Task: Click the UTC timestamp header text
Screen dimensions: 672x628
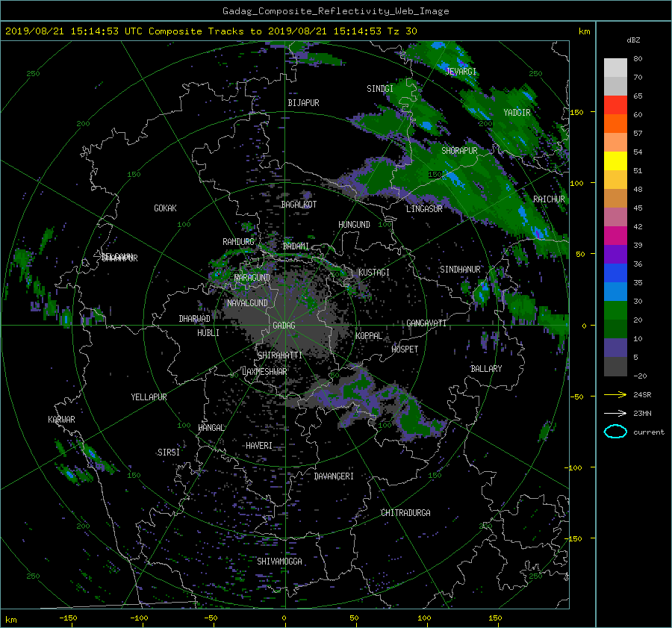Action: click(x=211, y=31)
